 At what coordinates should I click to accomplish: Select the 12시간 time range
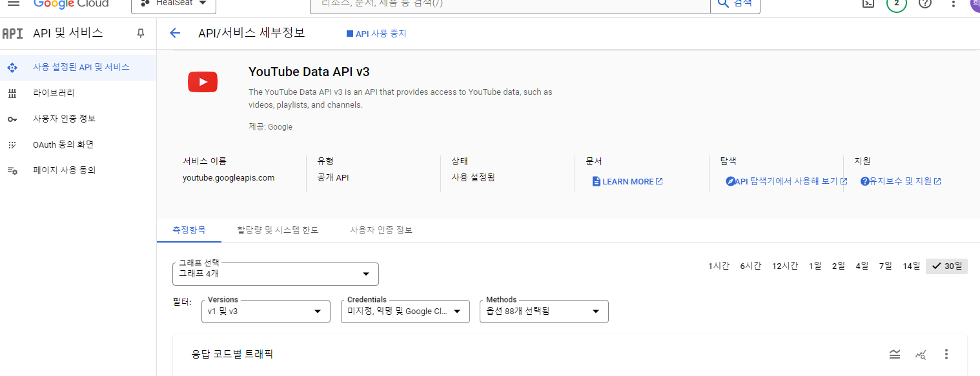click(x=785, y=266)
